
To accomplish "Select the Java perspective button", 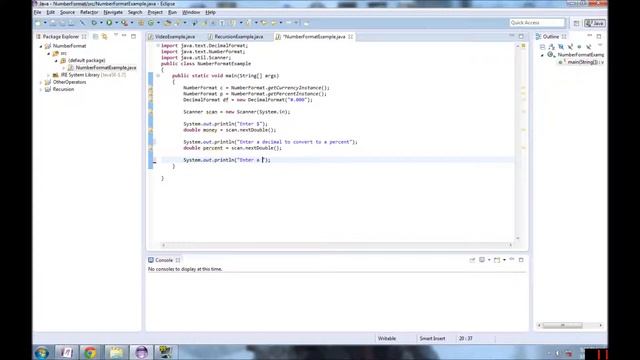I will (x=595, y=23).
